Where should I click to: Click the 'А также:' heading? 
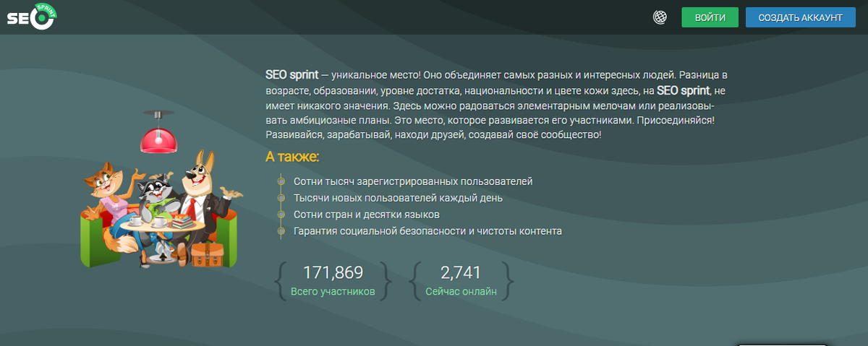click(x=292, y=157)
